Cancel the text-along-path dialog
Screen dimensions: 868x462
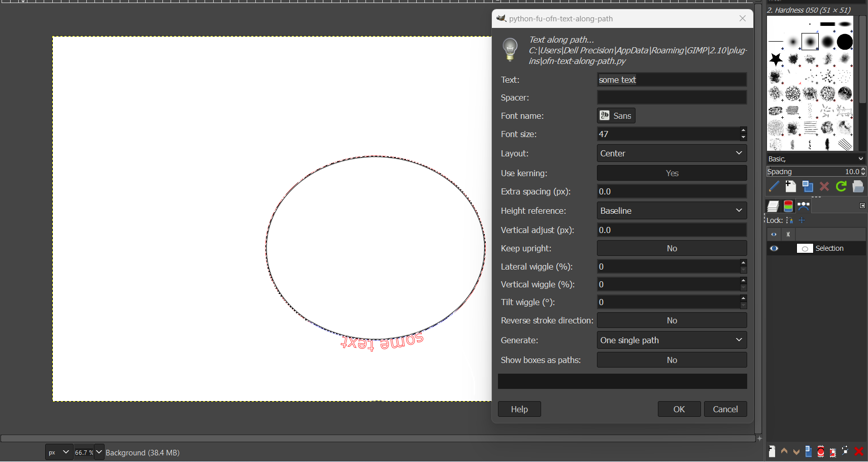pyautogui.click(x=725, y=409)
